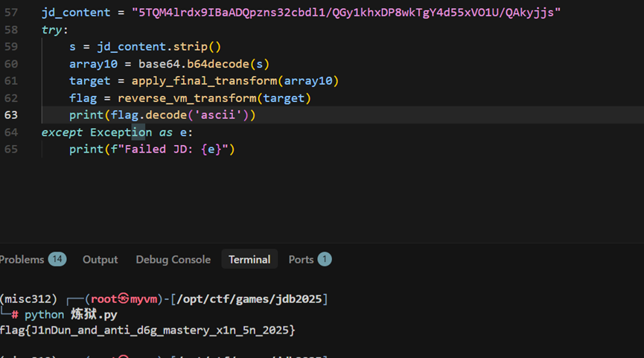
Task: Click the Problems count badge showing 14
Action: pos(57,259)
